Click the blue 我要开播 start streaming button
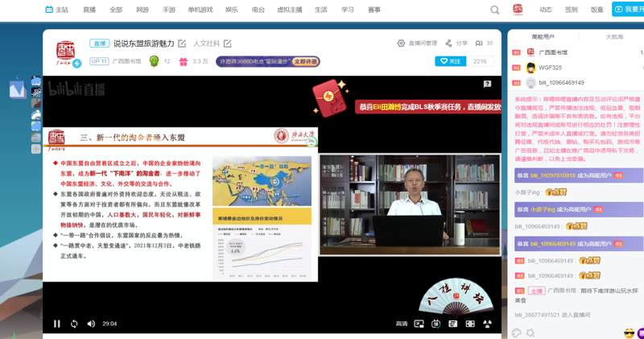This screenshot has width=644, height=339. coord(628,10)
